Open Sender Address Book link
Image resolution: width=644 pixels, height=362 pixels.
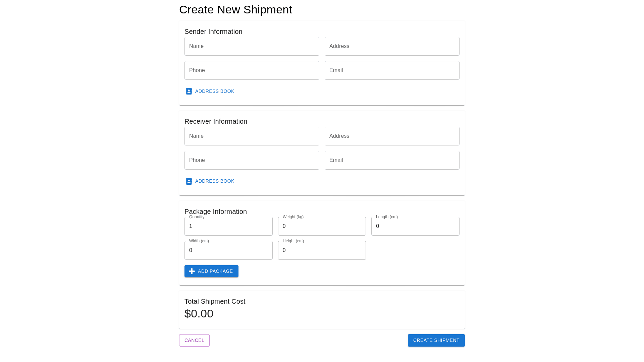[214, 91]
